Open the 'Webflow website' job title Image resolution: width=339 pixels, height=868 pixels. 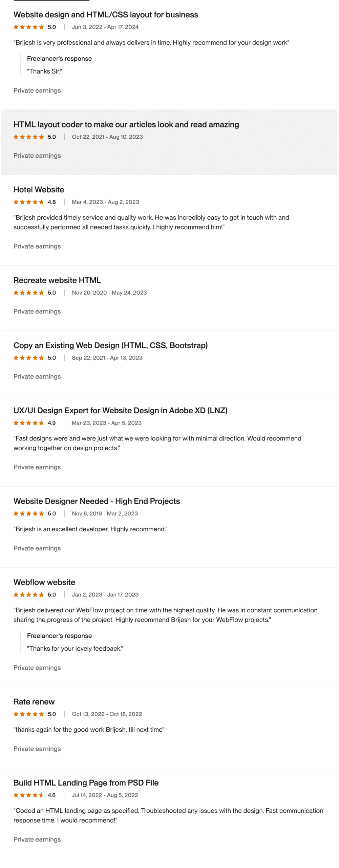click(x=44, y=582)
